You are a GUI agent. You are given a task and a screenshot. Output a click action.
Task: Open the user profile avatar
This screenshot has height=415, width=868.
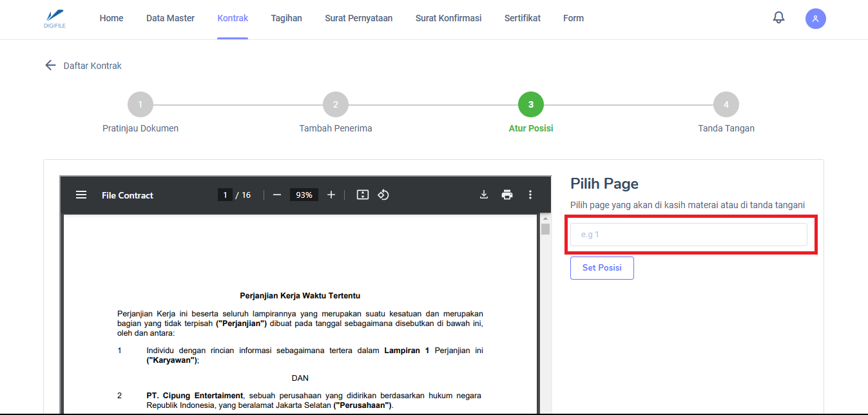(x=815, y=19)
